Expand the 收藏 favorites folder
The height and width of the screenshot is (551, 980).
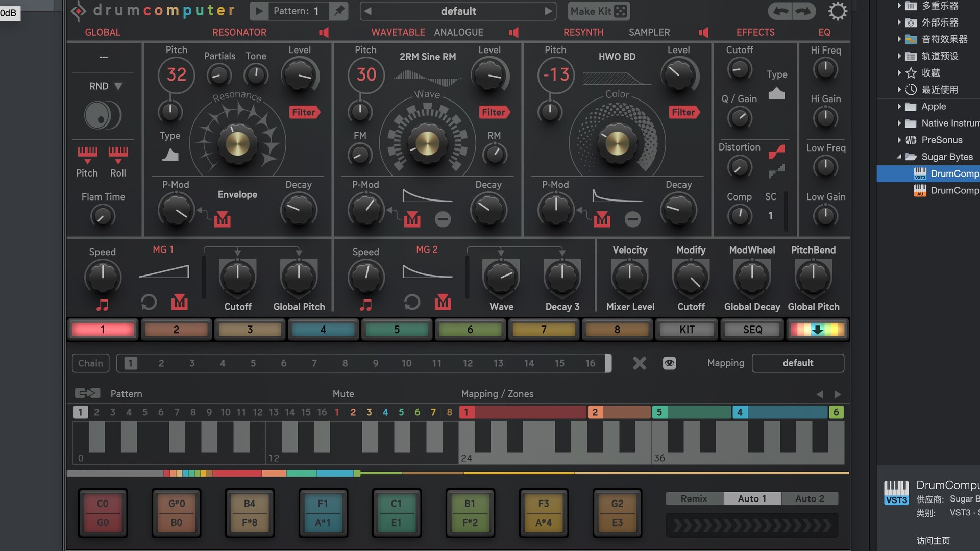[x=899, y=73]
